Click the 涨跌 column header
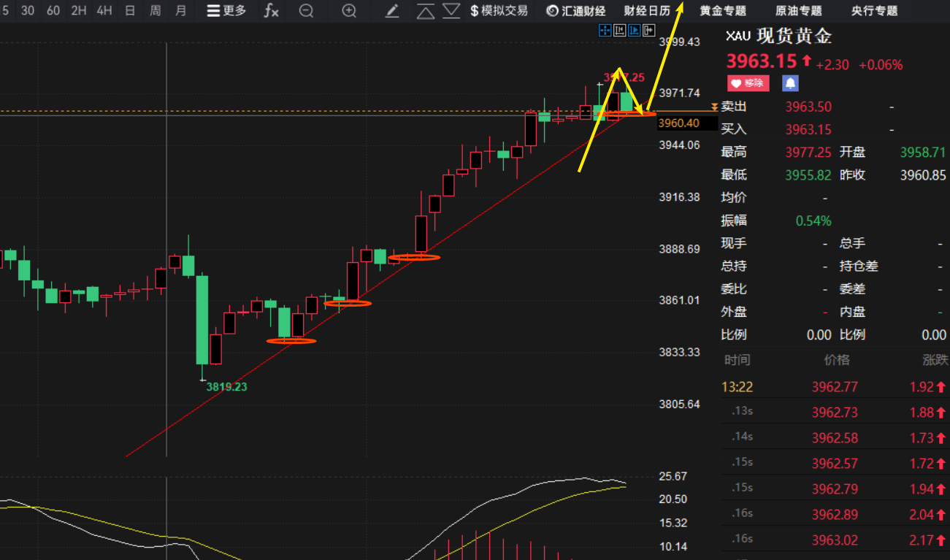This screenshot has height=560, width=950. [x=935, y=360]
